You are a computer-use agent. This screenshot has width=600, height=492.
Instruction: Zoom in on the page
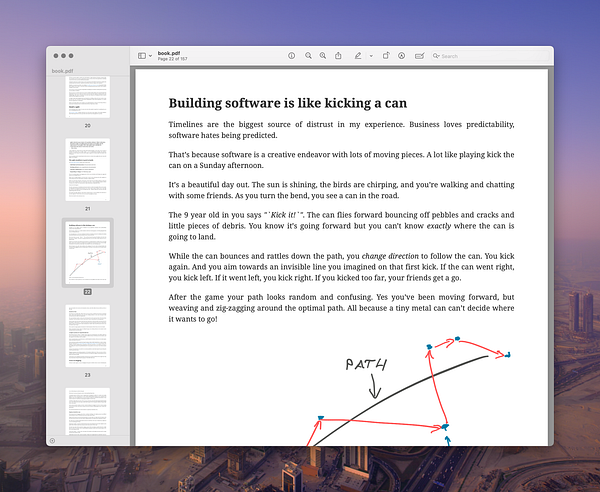323,56
